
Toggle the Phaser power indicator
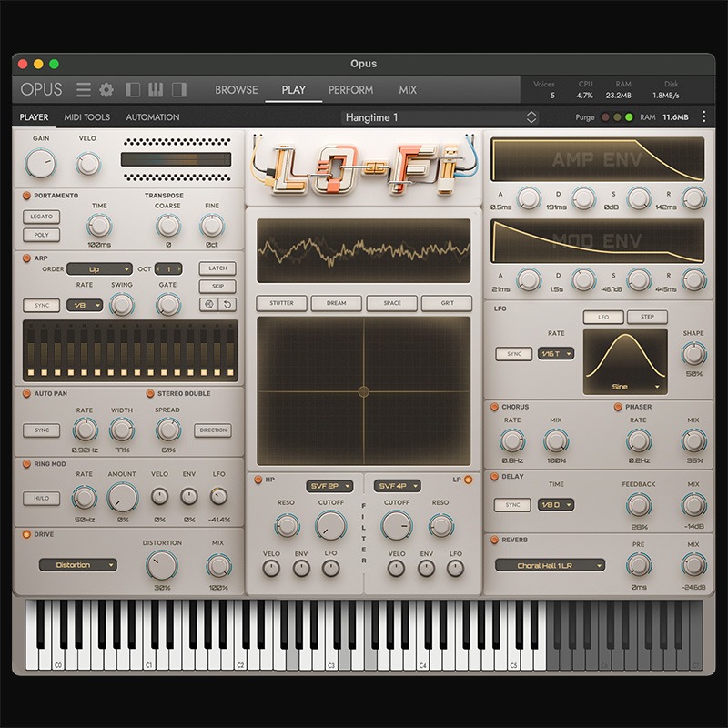(x=618, y=407)
